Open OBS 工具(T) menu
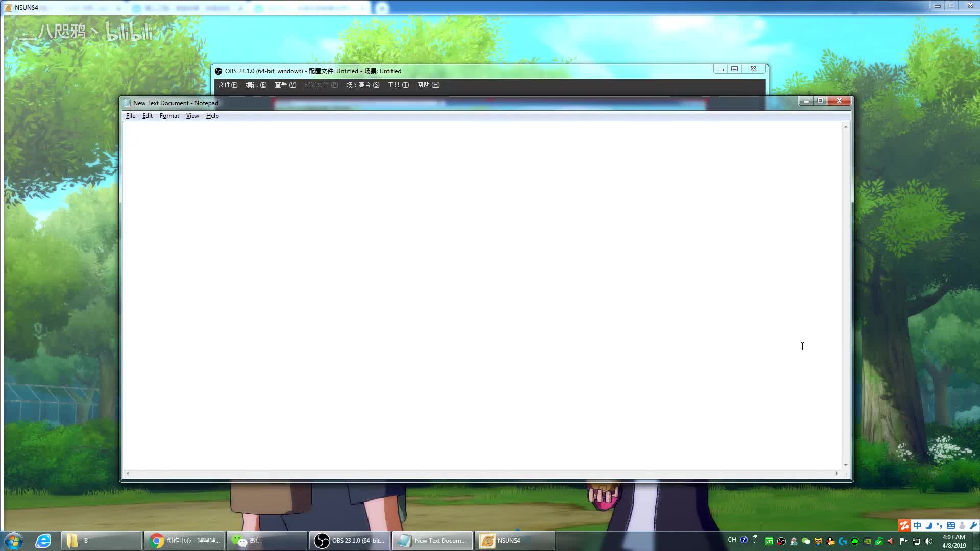 398,85
